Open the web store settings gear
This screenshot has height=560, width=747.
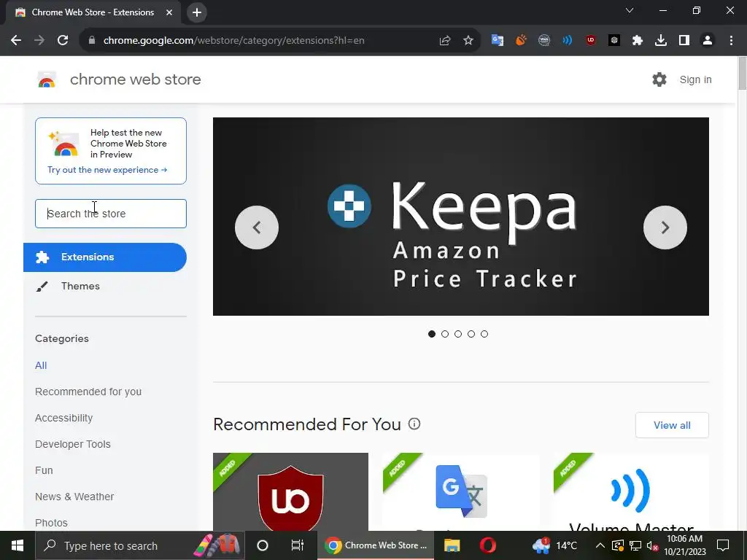point(659,79)
